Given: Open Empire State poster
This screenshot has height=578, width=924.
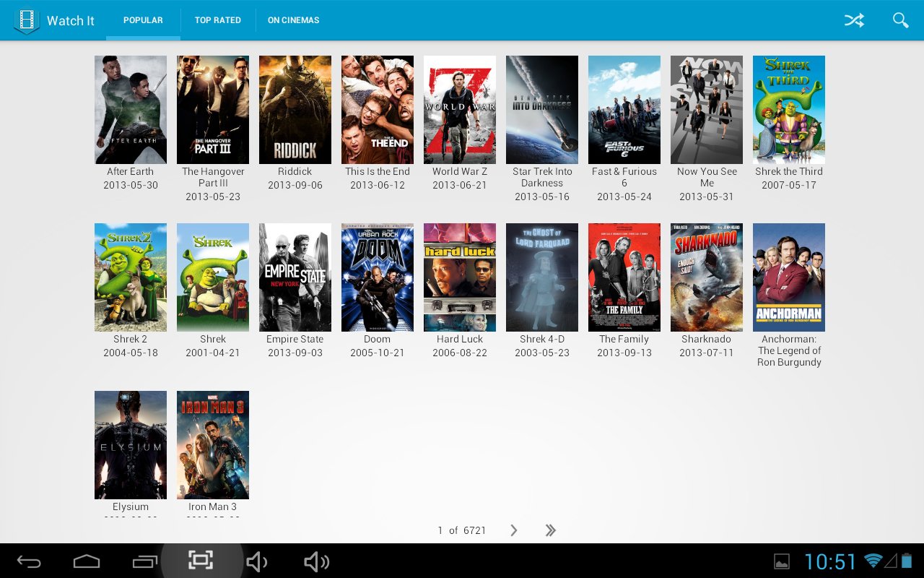Looking at the screenshot, I should pyautogui.click(x=295, y=277).
